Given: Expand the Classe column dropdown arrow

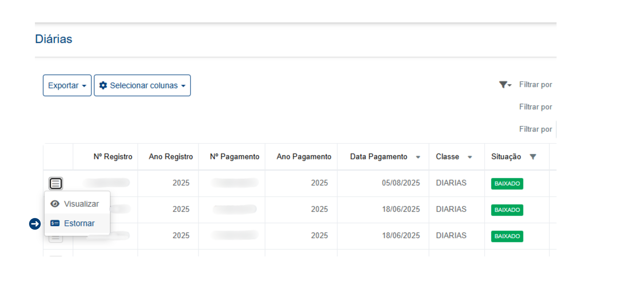Looking at the screenshot, I should pyautogui.click(x=470, y=157).
